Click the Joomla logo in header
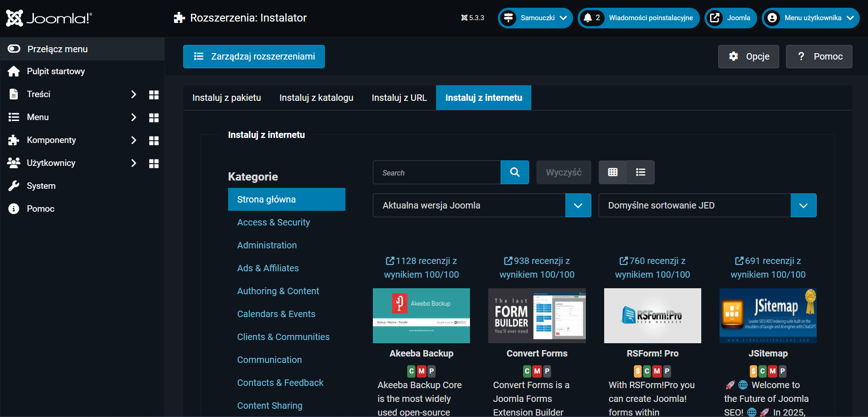 click(49, 18)
